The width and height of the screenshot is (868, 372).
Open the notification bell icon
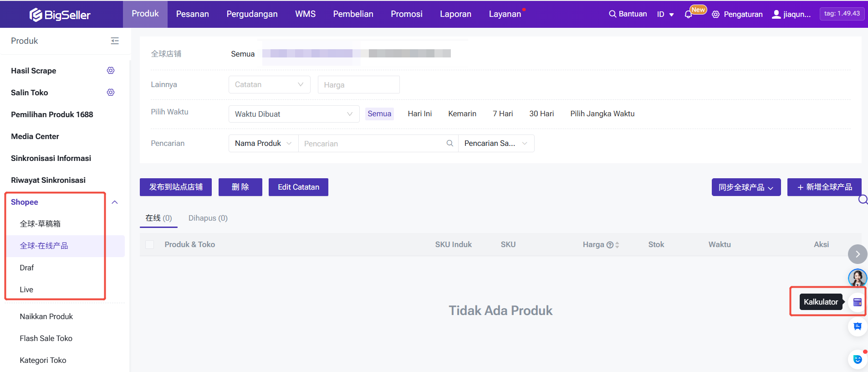(x=688, y=15)
